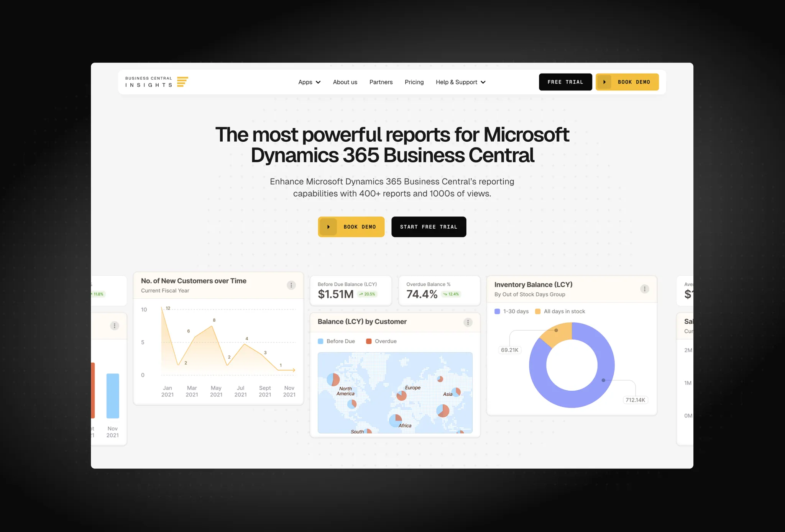Click the 'Current Fiscal Year' subtitle
The height and width of the screenshot is (532, 785).
(165, 291)
